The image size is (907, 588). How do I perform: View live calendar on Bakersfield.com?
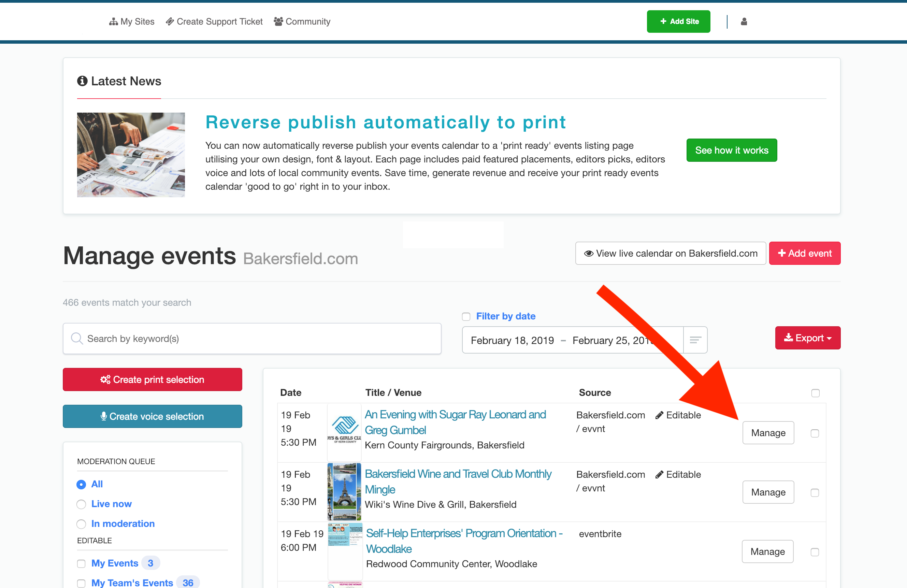coord(670,254)
